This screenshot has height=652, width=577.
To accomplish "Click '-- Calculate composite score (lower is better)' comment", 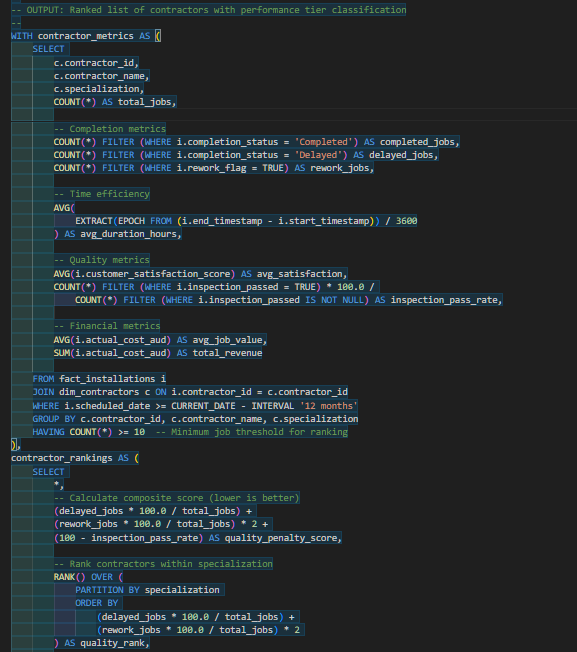I will click(176, 498).
